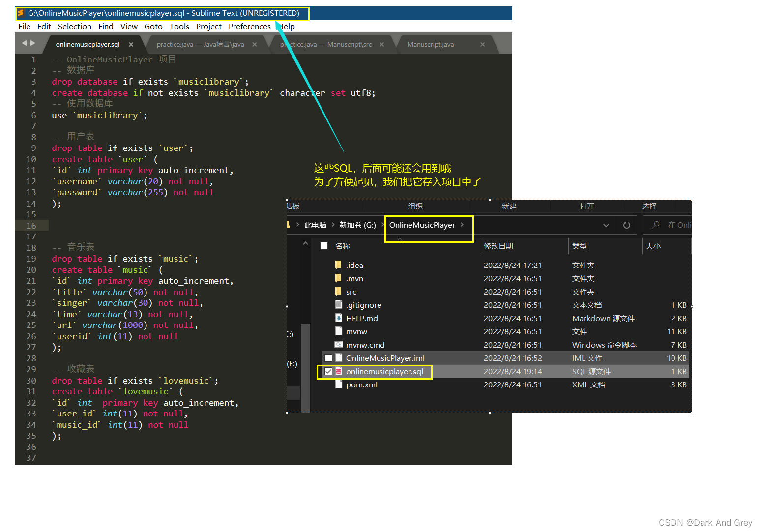
Task: Sort files by 名称 column
Action: click(343, 246)
